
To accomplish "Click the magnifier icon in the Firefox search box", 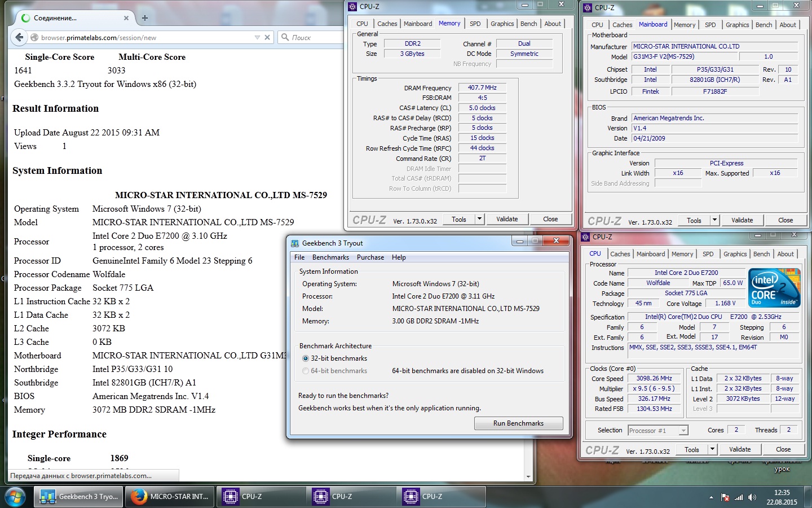I will (285, 37).
